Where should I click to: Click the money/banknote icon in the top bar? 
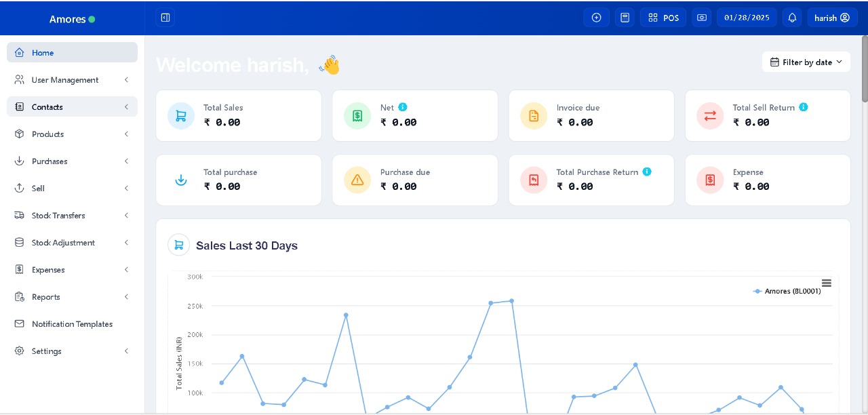[702, 18]
